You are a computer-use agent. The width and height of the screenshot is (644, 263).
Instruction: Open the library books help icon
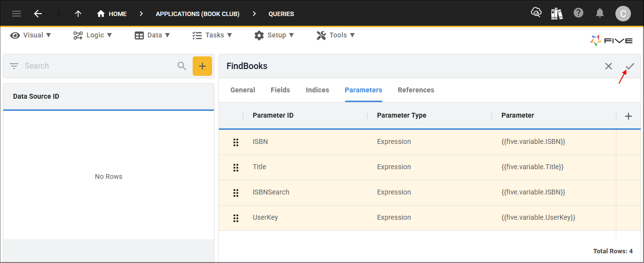click(557, 14)
